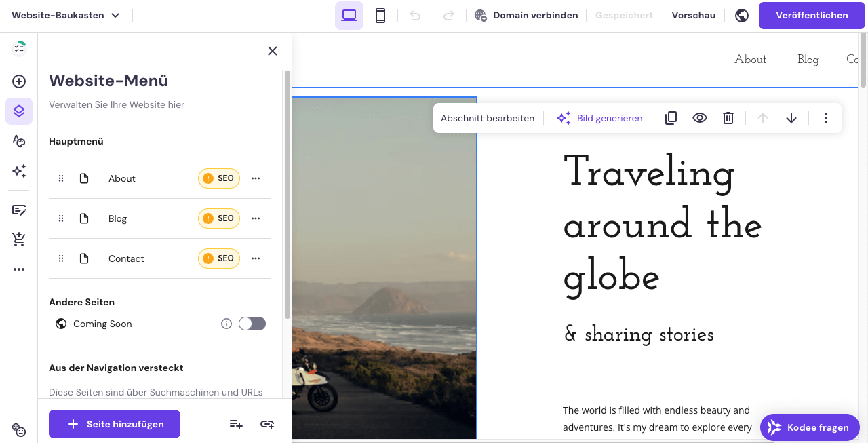This screenshot has width=868, height=443.
Task: Click the Veröffentlichen button
Action: coord(812,16)
